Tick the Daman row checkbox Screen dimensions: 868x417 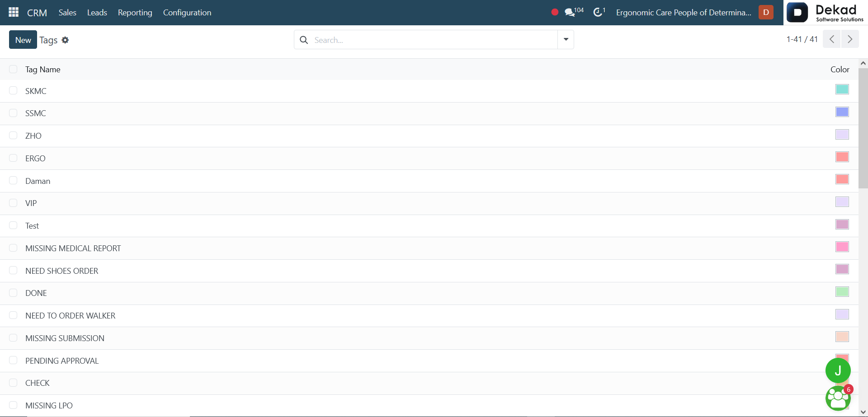pos(13,181)
